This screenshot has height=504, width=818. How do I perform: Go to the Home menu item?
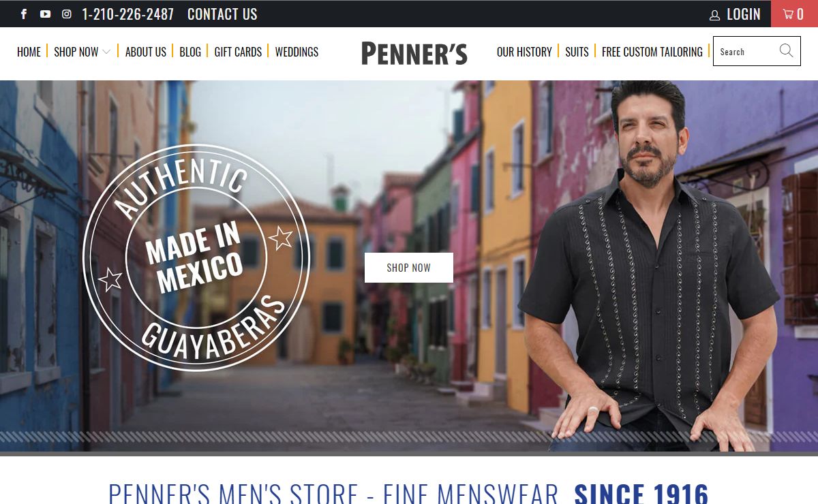[29, 52]
